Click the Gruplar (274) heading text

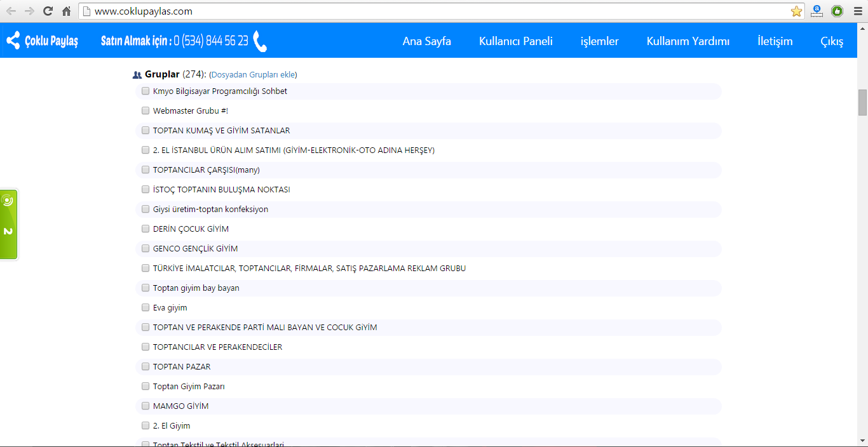pyautogui.click(x=175, y=75)
